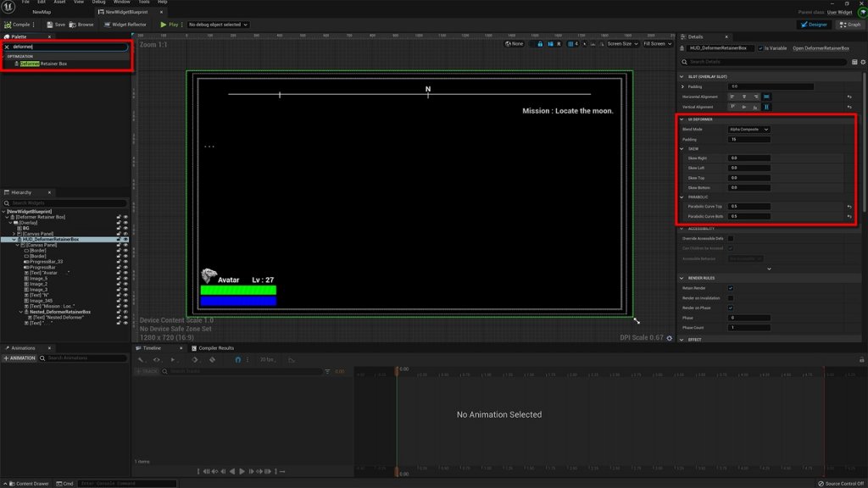
Task: Set horizontal alignment to fill
Action: (x=766, y=97)
